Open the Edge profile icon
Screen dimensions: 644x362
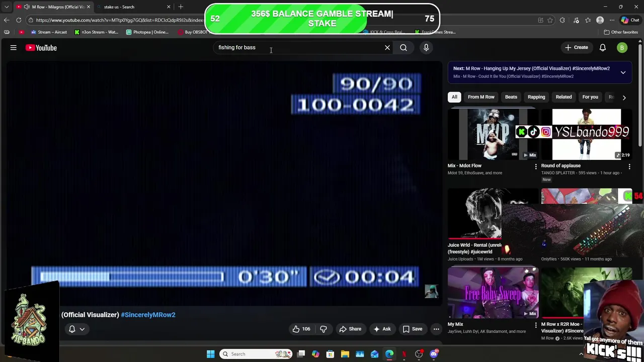[600, 20]
